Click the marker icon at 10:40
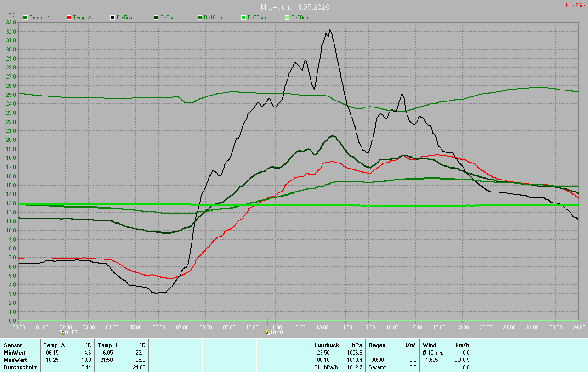 pos(267,332)
